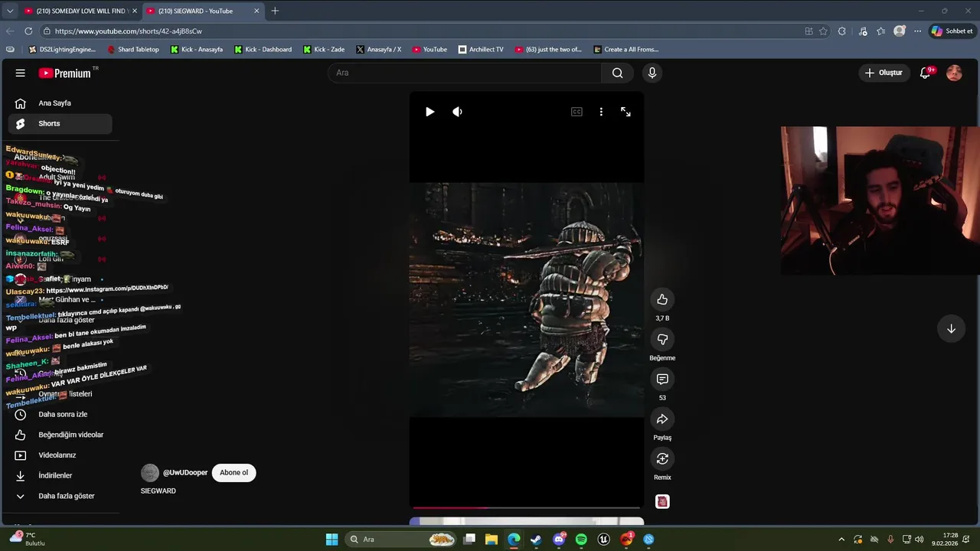Open Discord from taskbar
The height and width of the screenshot is (551, 980).
point(559,540)
